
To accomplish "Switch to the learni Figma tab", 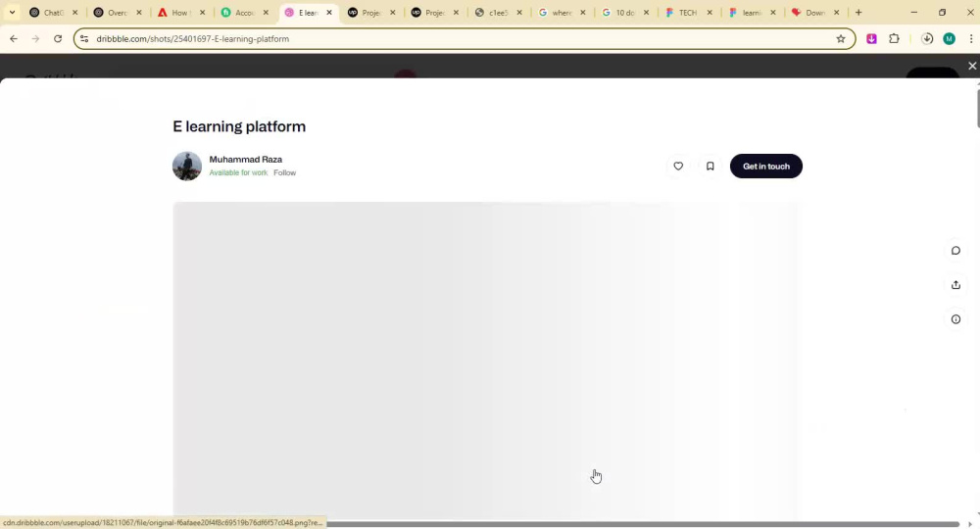I will point(752,13).
